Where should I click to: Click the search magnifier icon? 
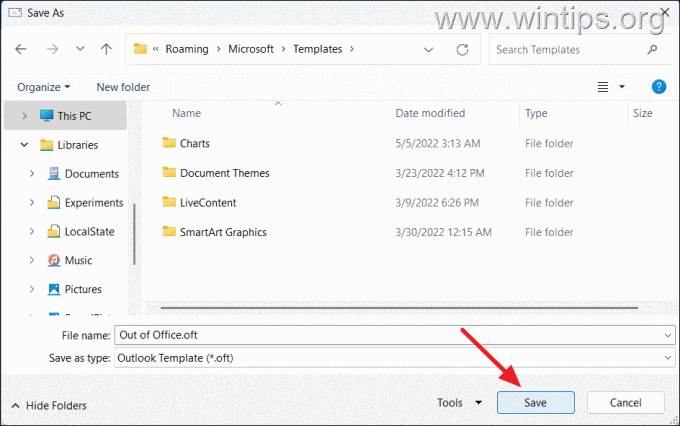(652, 49)
